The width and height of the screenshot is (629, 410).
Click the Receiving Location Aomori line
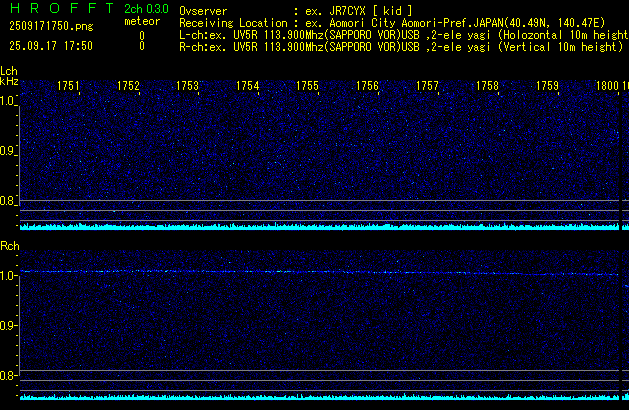[x=392, y=23]
